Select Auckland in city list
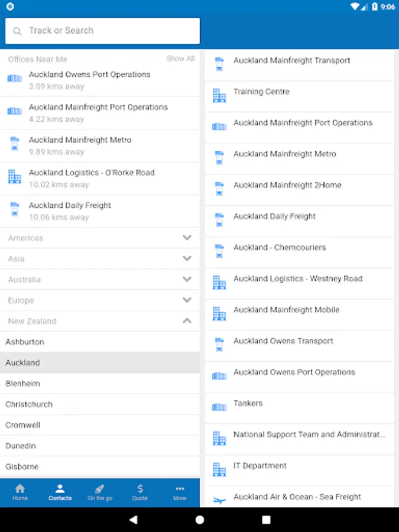Image resolution: width=399 pixels, height=532 pixels. 100,363
